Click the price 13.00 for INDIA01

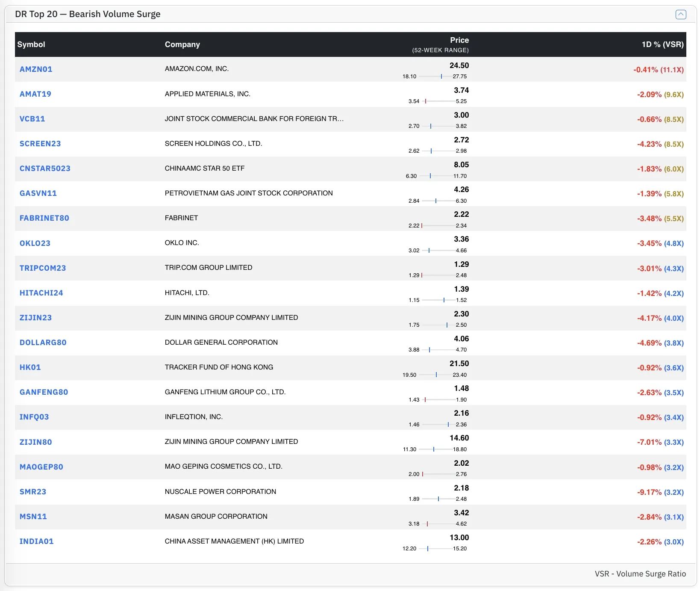pos(459,538)
